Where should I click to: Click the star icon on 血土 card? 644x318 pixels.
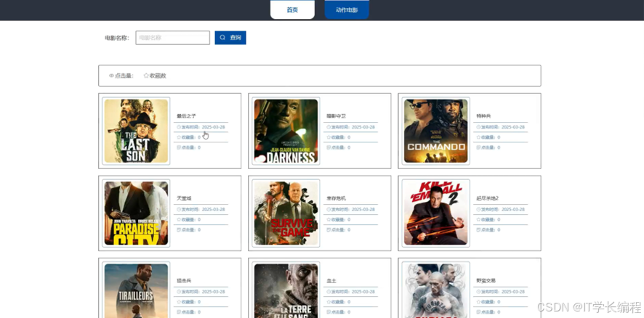point(329,302)
